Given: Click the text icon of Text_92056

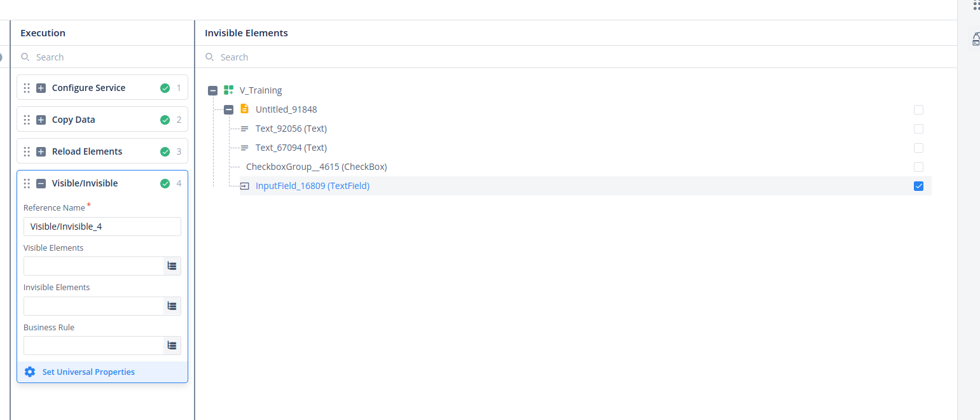Looking at the screenshot, I should (245, 129).
